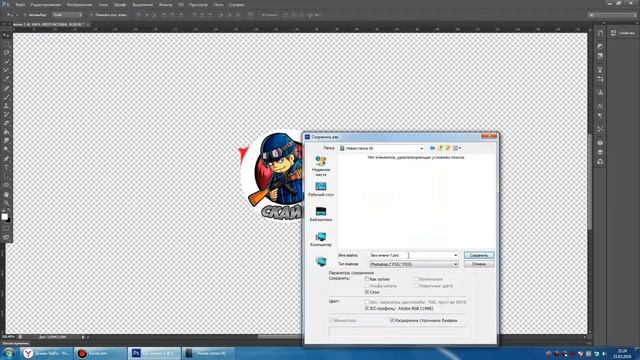Select the Move tool in the toolbar
Image resolution: width=640 pixels, height=360 pixels.
(6, 36)
